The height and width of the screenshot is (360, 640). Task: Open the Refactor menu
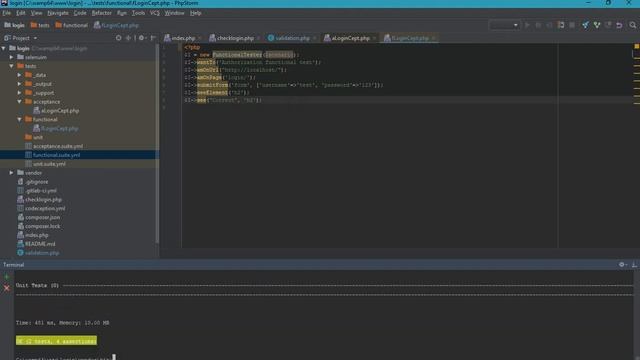(101, 13)
